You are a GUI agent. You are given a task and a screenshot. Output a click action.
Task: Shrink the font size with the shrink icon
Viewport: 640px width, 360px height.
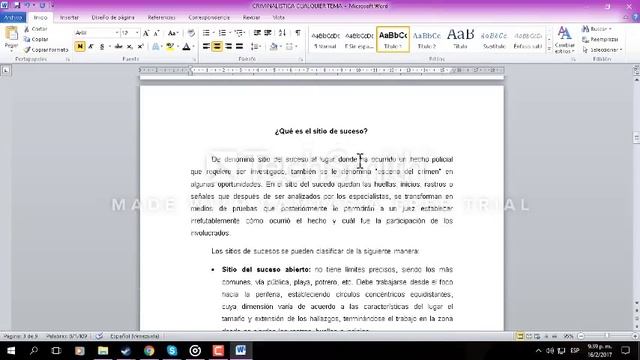156,33
